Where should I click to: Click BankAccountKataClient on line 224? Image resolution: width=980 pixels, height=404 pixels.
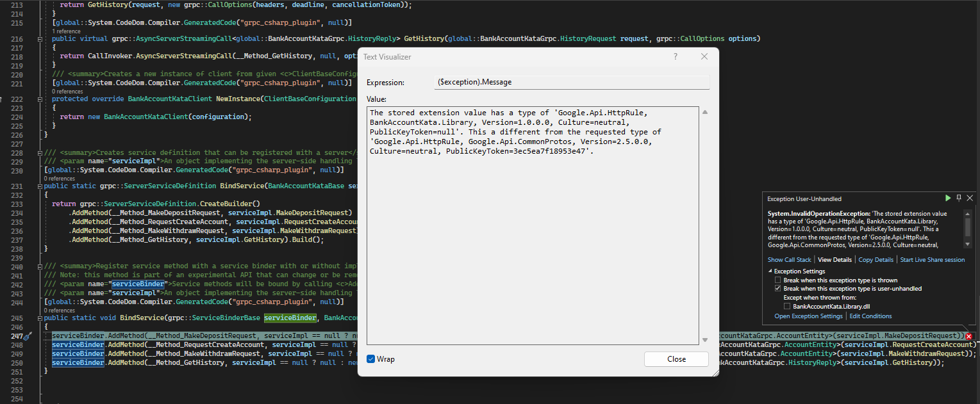point(147,117)
